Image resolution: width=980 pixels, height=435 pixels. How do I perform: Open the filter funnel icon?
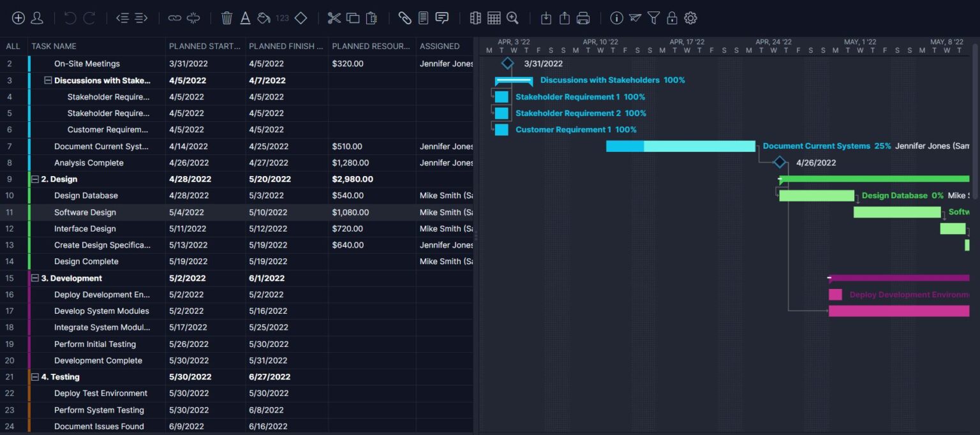[x=653, y=18]
